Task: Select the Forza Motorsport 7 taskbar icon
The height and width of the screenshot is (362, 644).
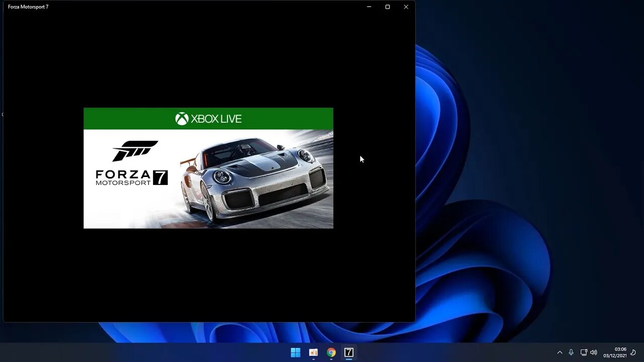Action: pyautogui.click(x=349, y=352)
